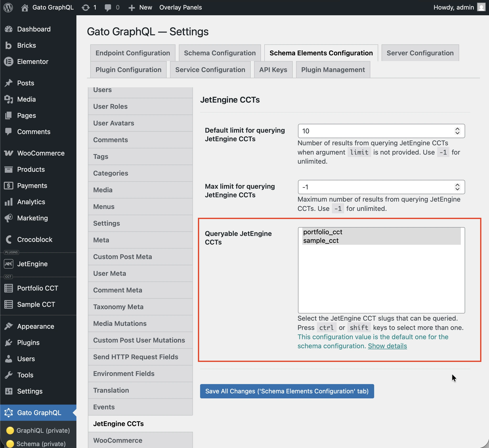The width and height of the screenshot is (489, 448).
Task: Open the Analytics sidebar icon
Action: tap(9, 202)
